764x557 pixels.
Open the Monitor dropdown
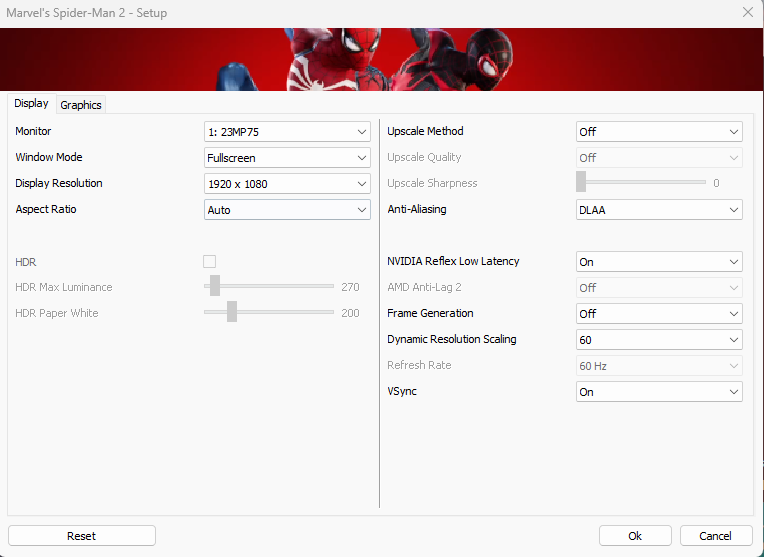[x=287, y=132]
